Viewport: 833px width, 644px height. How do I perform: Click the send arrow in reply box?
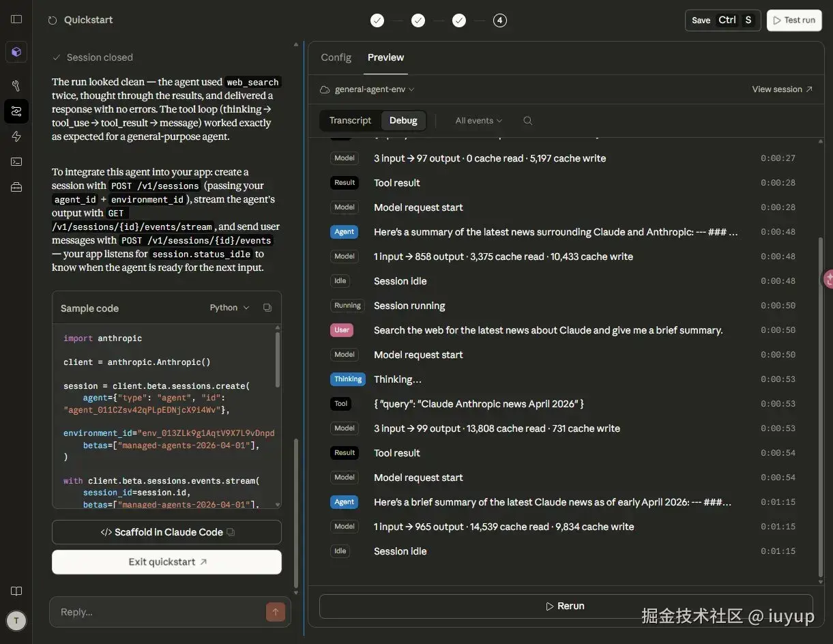point(275,612)
